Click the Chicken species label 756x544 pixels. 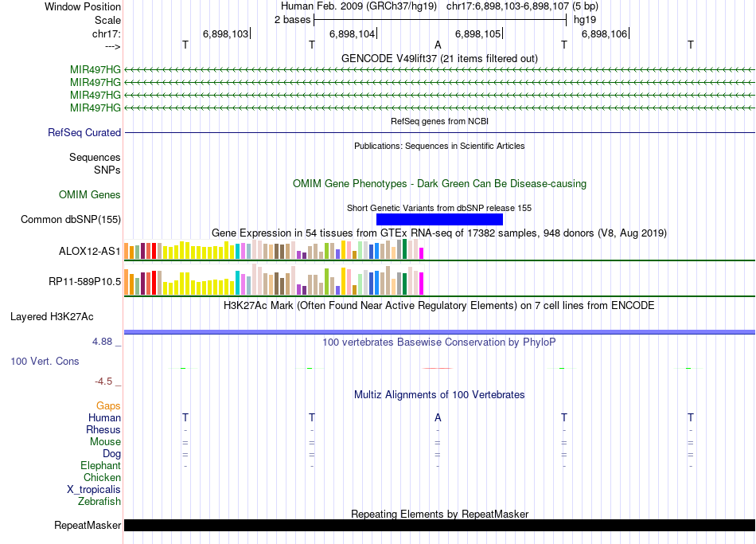(102, 477)
